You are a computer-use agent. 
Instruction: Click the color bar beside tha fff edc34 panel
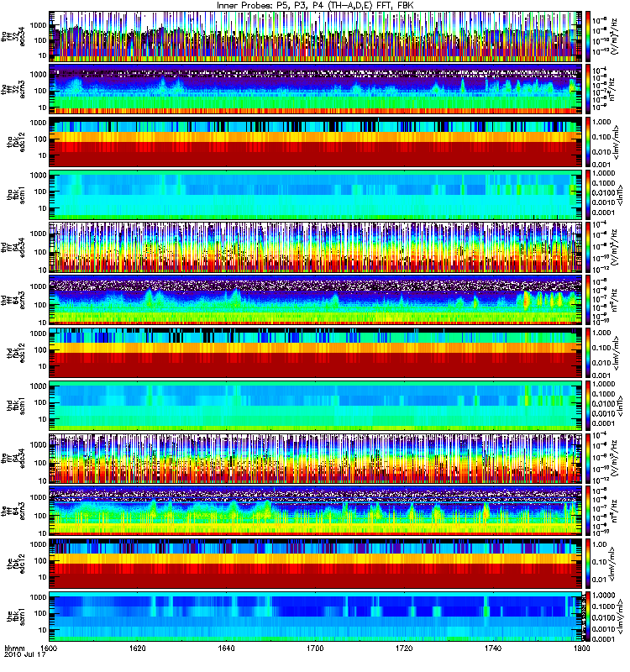coord(588,36)
